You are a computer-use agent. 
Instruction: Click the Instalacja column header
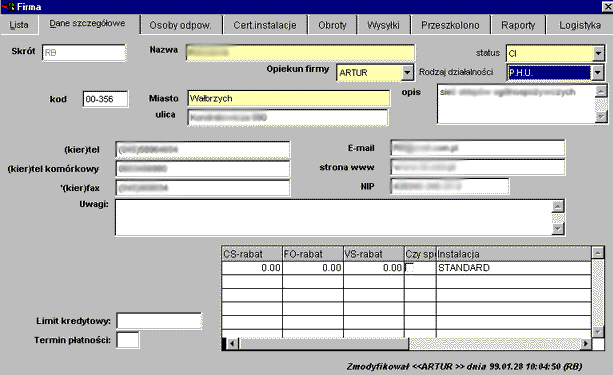[x=513, y=254]
